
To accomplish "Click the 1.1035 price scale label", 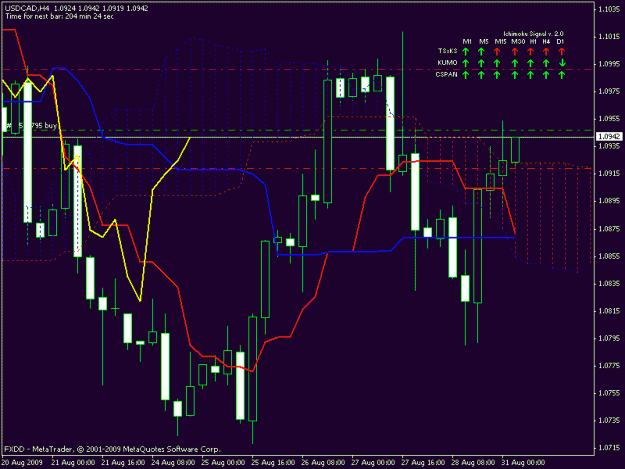I will 609,9.
